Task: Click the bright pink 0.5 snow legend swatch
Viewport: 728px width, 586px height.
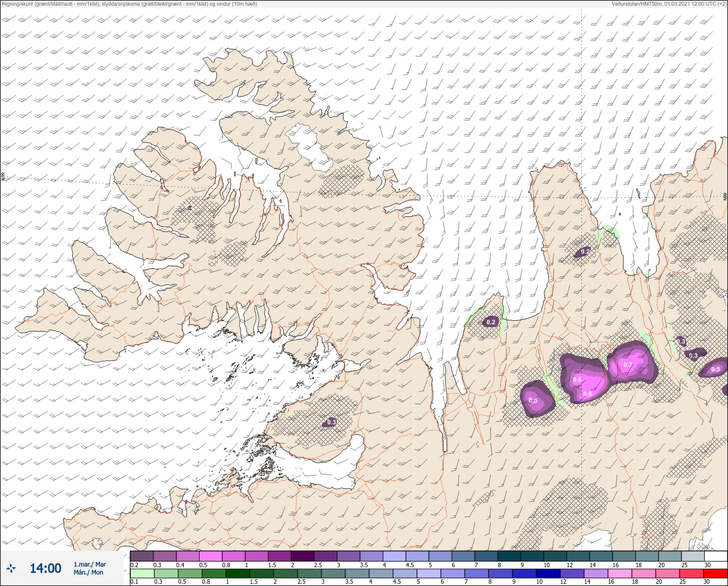Action: (x=210, y=556)
